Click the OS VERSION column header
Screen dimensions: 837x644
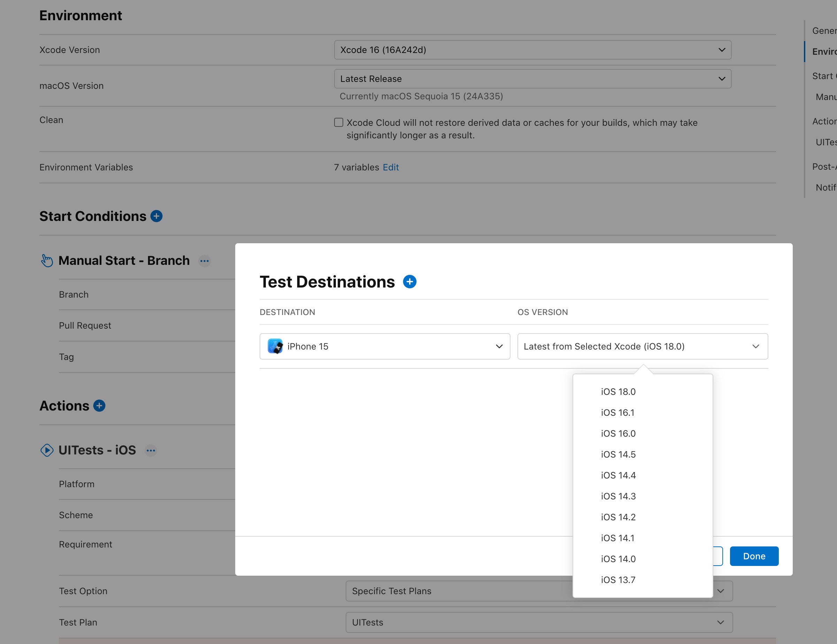click(543, 312)
